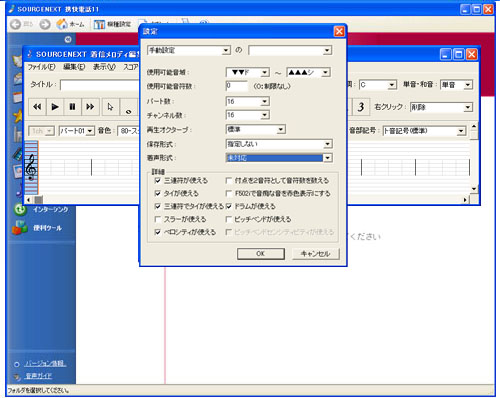
Task: Click the score vertical scrollbar up arrow
Action: pyautogui.click(x=474, y=127)
